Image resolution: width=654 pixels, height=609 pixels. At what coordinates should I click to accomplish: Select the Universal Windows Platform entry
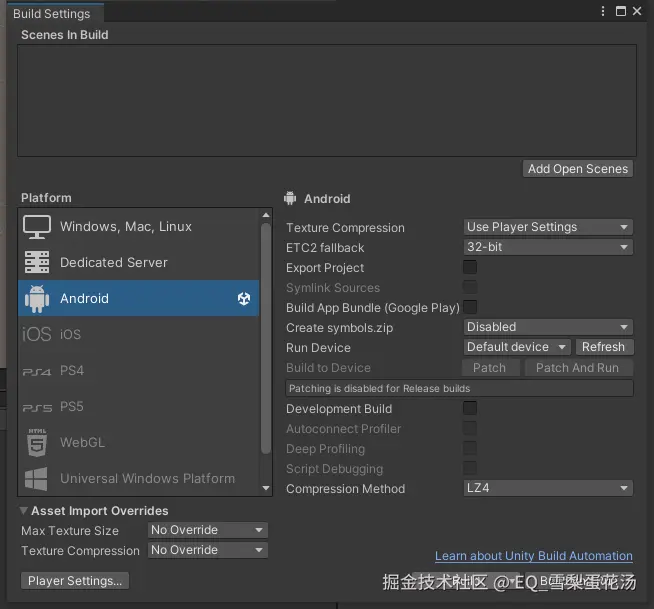click(138, 478)
